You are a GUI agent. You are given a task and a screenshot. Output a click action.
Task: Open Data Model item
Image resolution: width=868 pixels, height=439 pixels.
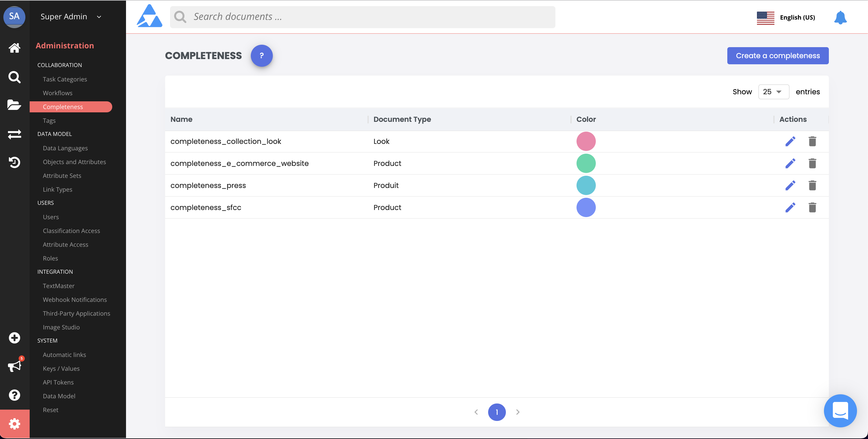(x=59, y=396)
